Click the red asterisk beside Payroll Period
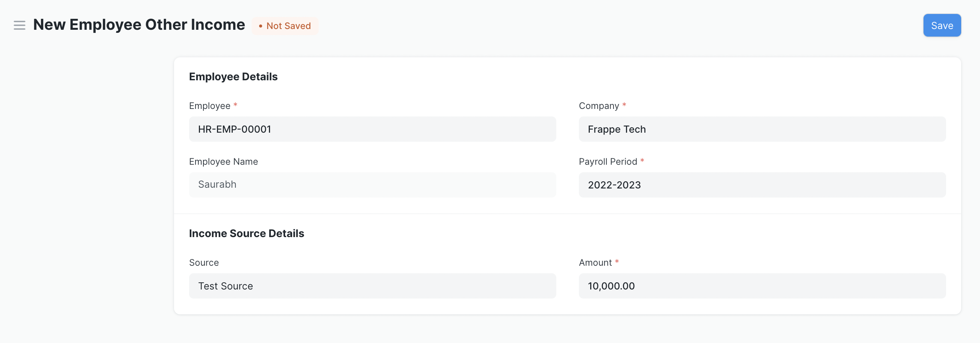Screen dimensions: 980x343 pos(642,161)
